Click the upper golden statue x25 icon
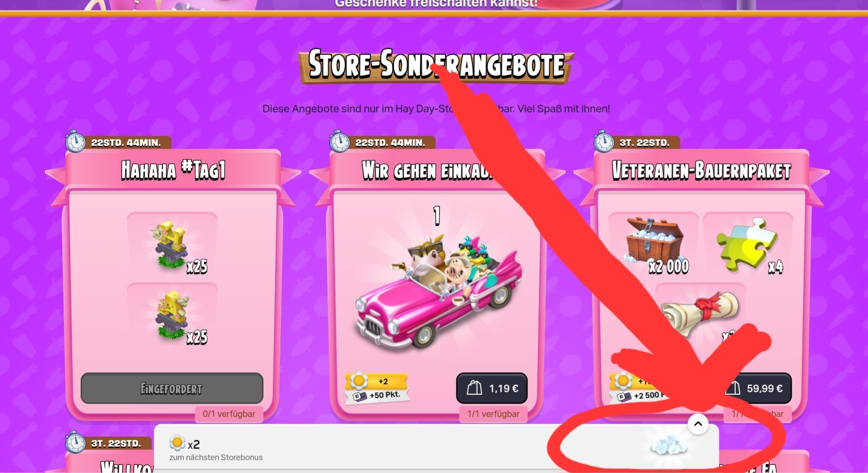Viewport: 868px width, 473px height. [173, 246]
